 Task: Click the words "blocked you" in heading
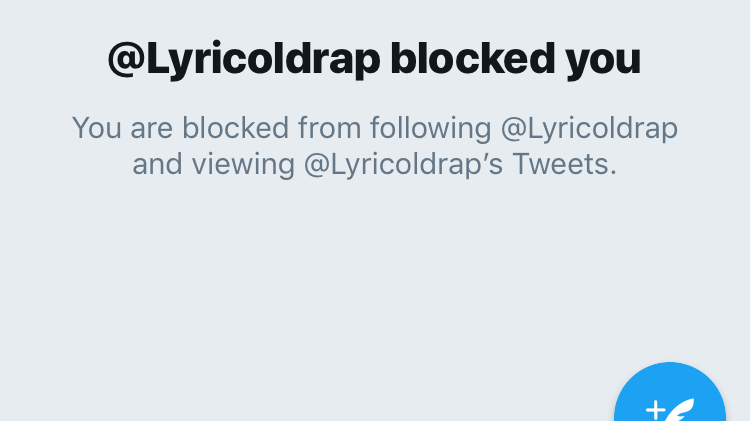click(516, 60)
